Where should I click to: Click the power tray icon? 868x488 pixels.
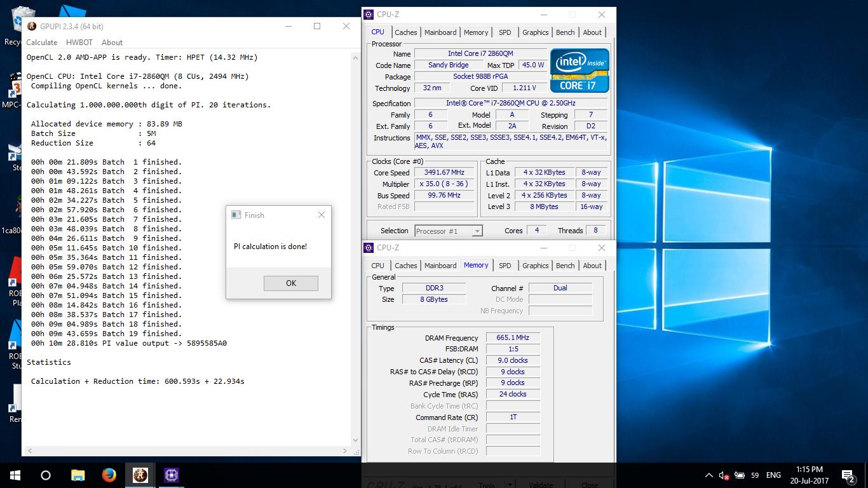[x=740, y=475]
